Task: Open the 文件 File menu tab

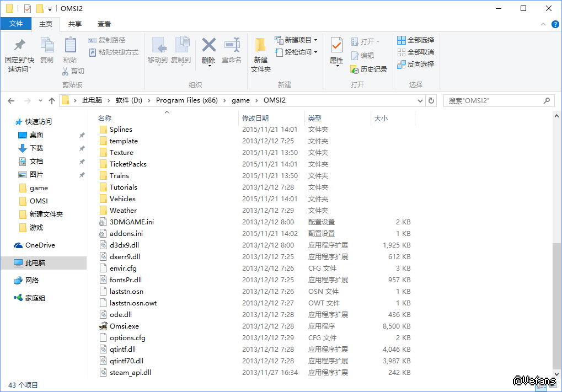Action: point(16,24)
